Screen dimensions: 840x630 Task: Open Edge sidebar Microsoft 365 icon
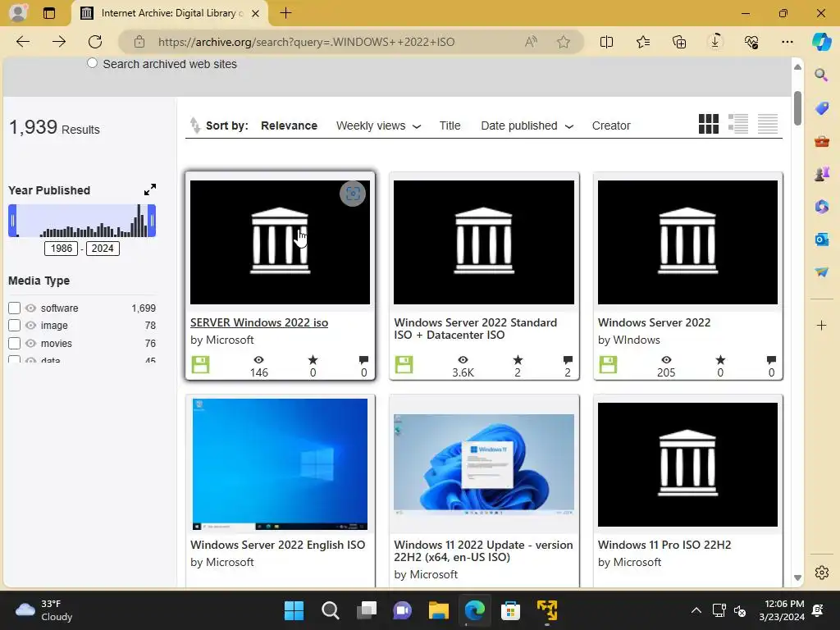[821, 206]
